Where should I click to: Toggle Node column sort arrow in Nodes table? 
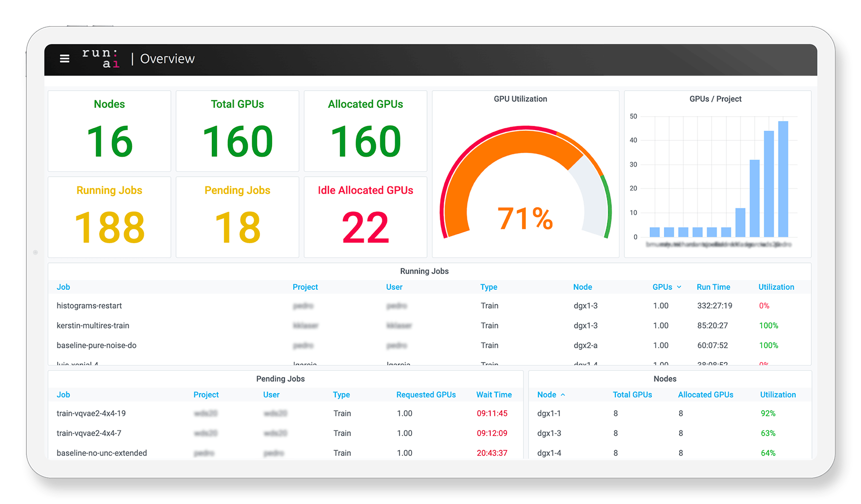[x=563, y=395]
